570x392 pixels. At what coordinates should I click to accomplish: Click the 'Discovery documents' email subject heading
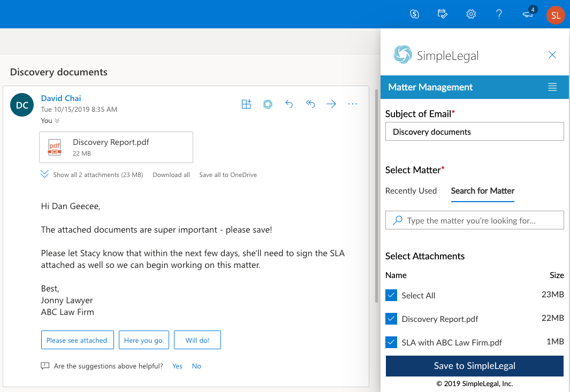click(58, 72)
